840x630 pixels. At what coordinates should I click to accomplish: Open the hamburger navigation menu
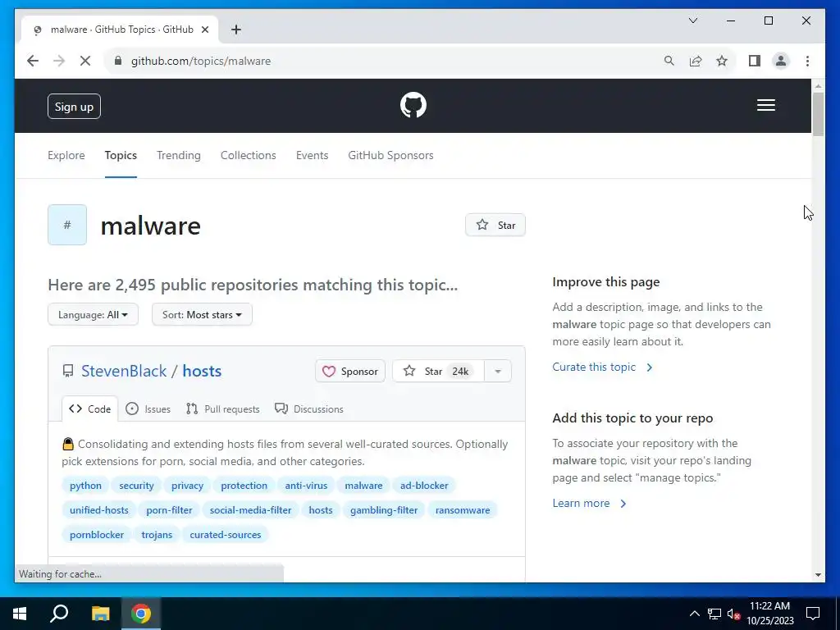coord(765,105)
